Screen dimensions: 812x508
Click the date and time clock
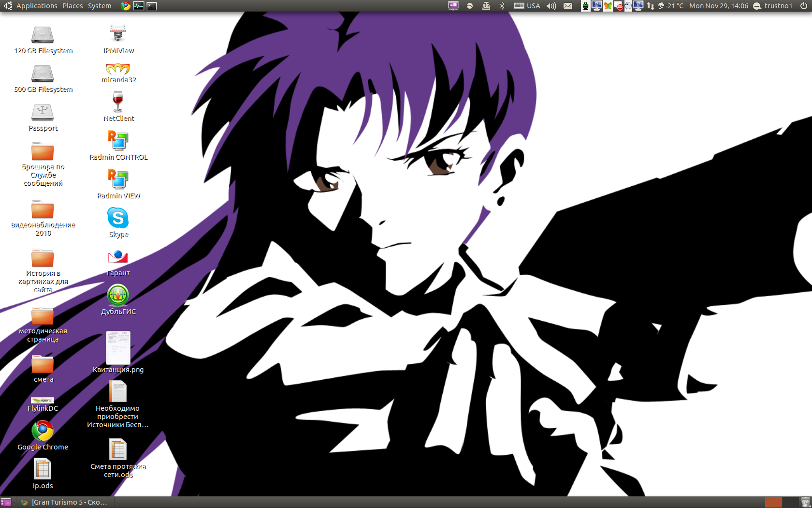tap(718, 6)
